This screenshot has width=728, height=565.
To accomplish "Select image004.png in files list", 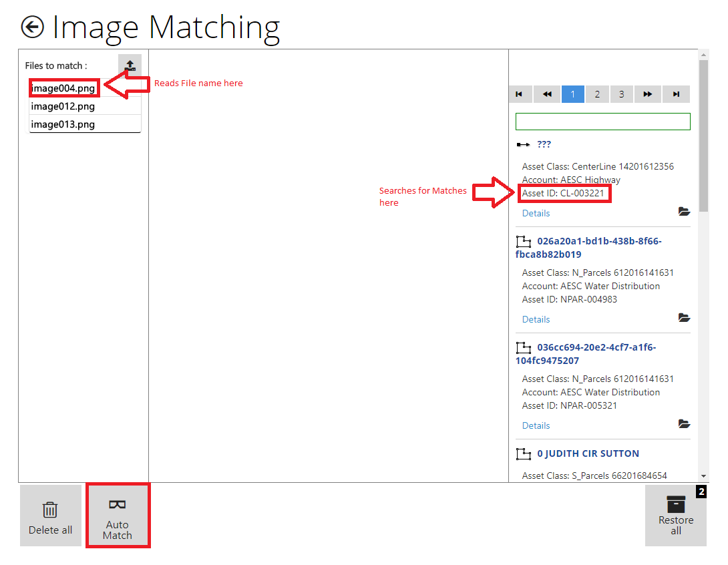I will pos(63,88).
